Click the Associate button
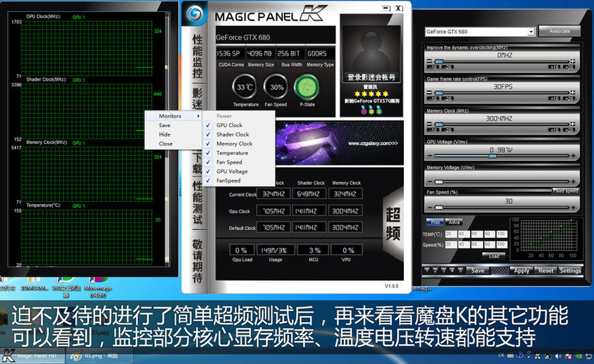This screenshot has height=364, width=594. point(559,31)
